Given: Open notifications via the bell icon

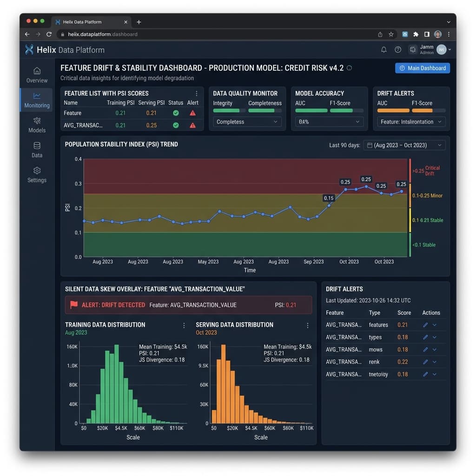Looking at the screenshot, I should 383,49.
